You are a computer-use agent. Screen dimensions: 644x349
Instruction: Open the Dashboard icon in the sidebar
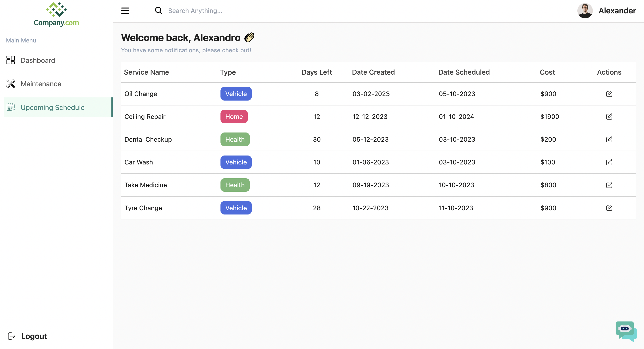(x=11, y=60)
